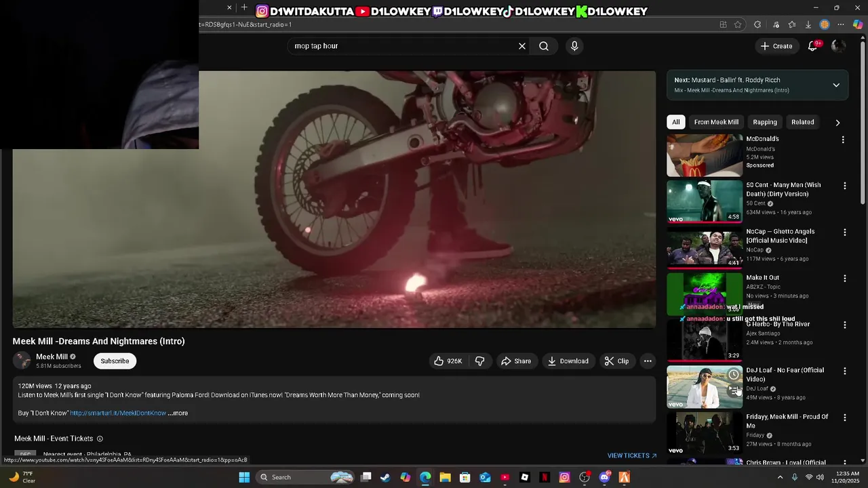The height and width of the screenshot is (488, 868).
Task: Add this page to favorites star
Action: pyautogui.click(x=738, y=24)
